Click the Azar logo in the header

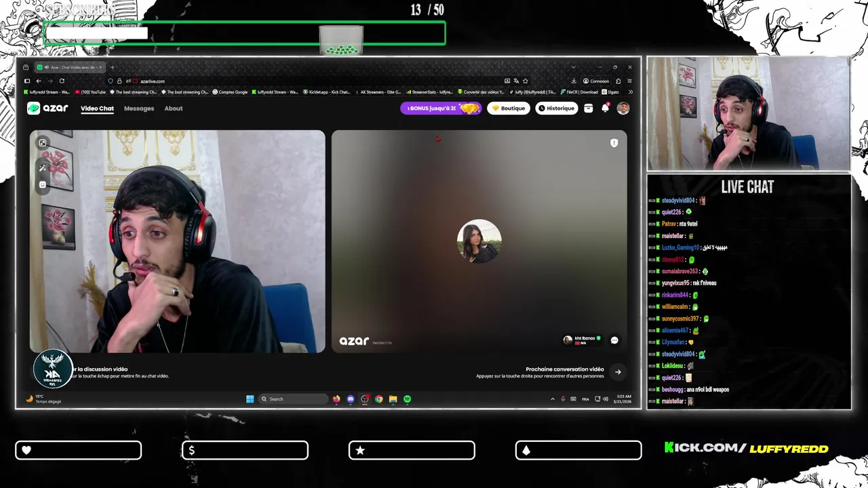click(x=47, y=108)
